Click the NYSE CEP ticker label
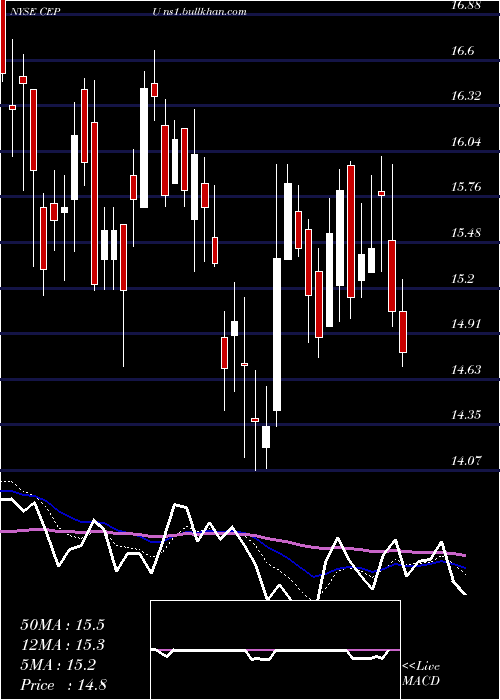The width and height of the screenshot is (500, 700). tap(33, 12)
